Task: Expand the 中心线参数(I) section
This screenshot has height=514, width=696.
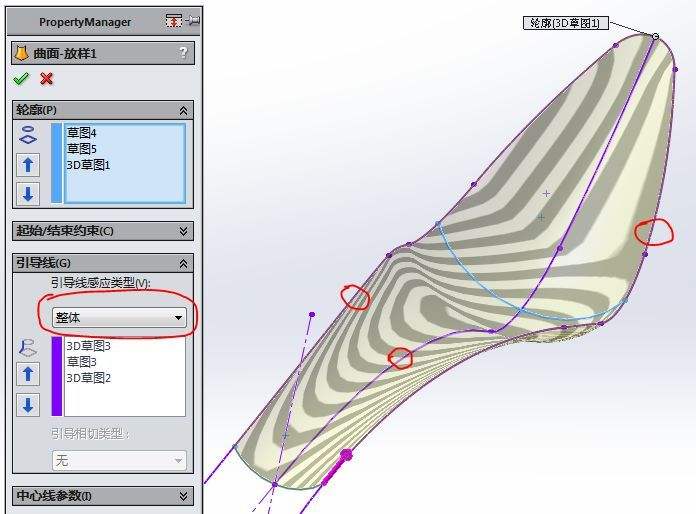Action: point(183,496)
